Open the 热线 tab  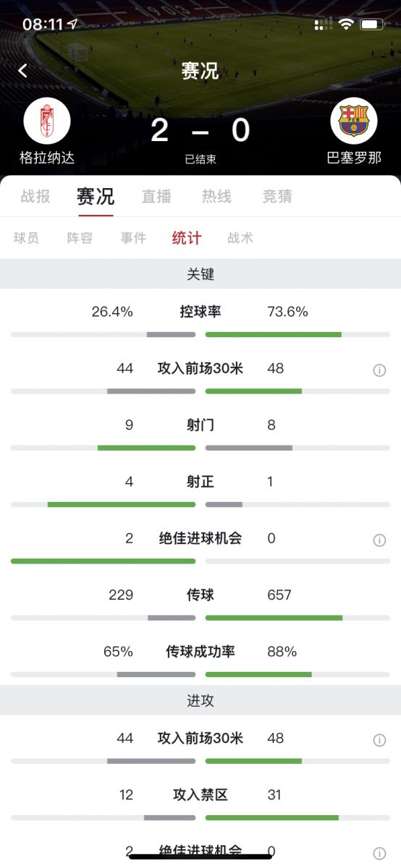[216, 196]
